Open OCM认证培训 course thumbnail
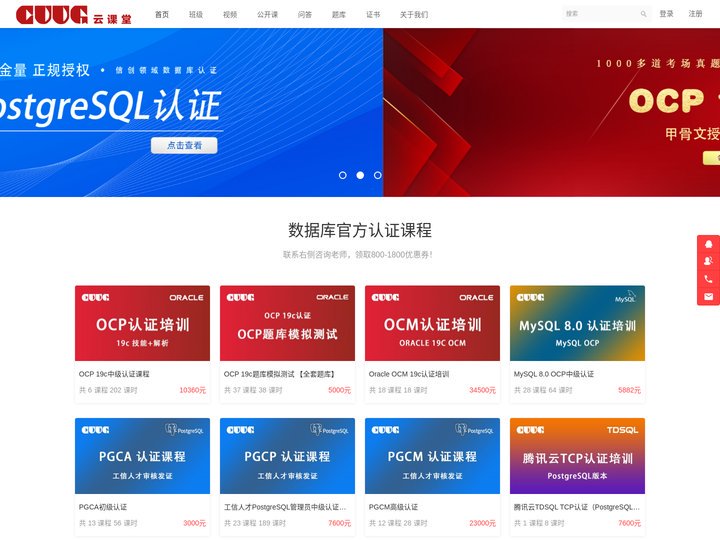Viewport: 720px width, 540px height. [433, 323]
